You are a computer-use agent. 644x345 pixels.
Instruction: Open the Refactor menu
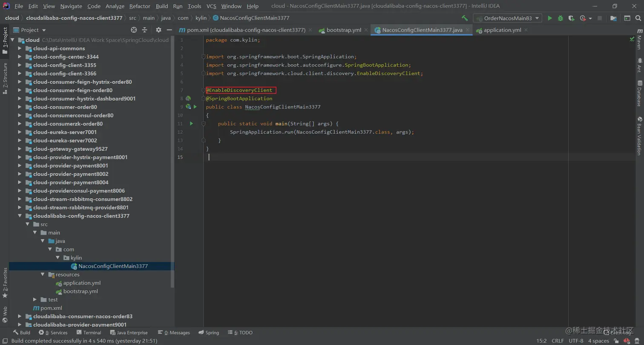(140, 6)
